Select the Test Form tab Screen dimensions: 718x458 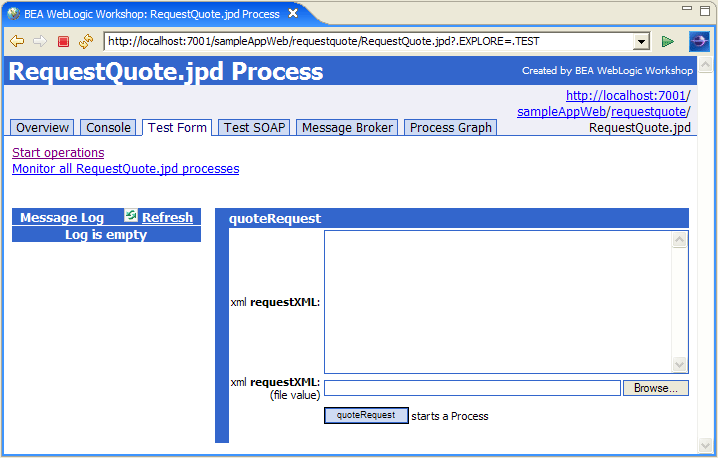[177, 127]
